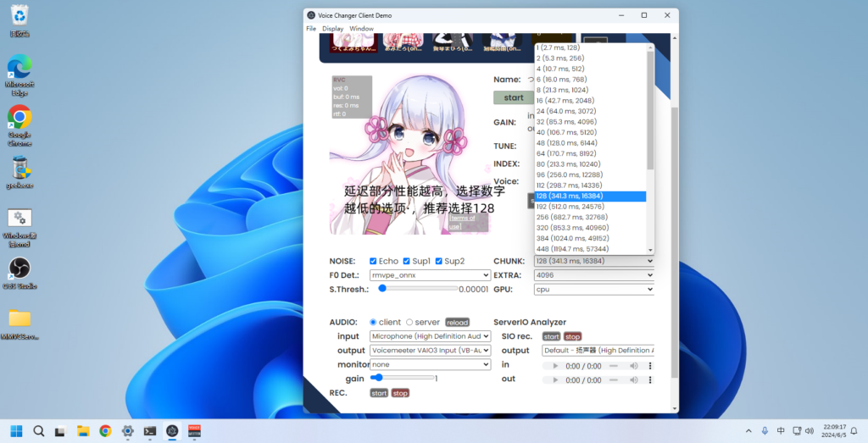Mute the 'out' audio player
868x443 pixels.
click(634, 380)
